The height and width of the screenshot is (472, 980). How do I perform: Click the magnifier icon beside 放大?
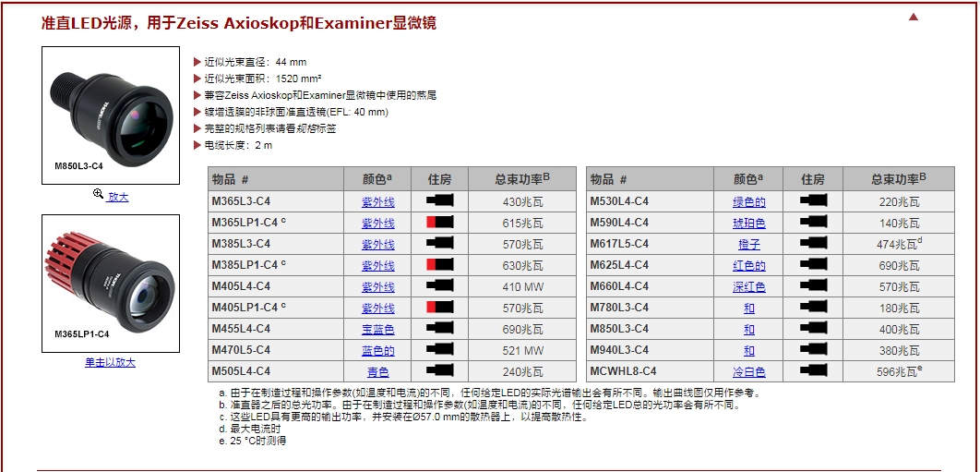pos(98,193)
